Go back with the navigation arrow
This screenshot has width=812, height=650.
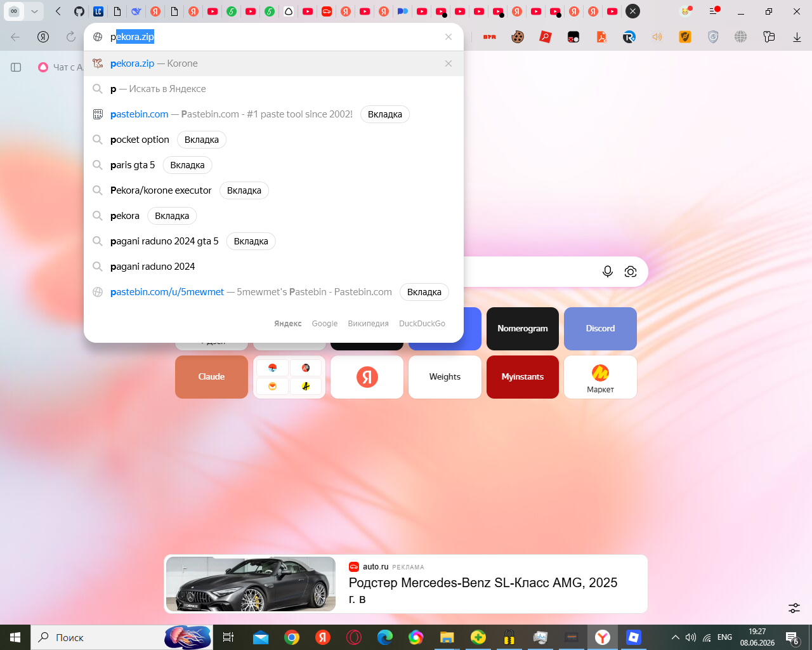click(x=15, y=37)
